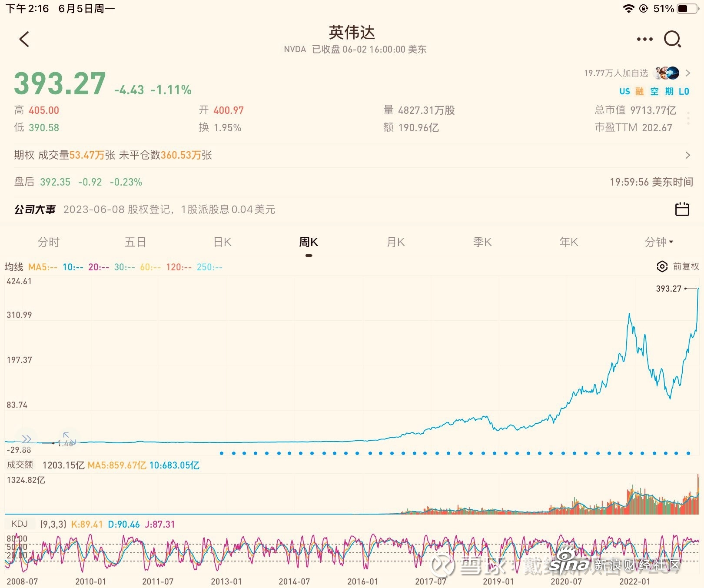Open 期权 options volume row
This screenshot has height=588, width=704.
pos(352,155)
